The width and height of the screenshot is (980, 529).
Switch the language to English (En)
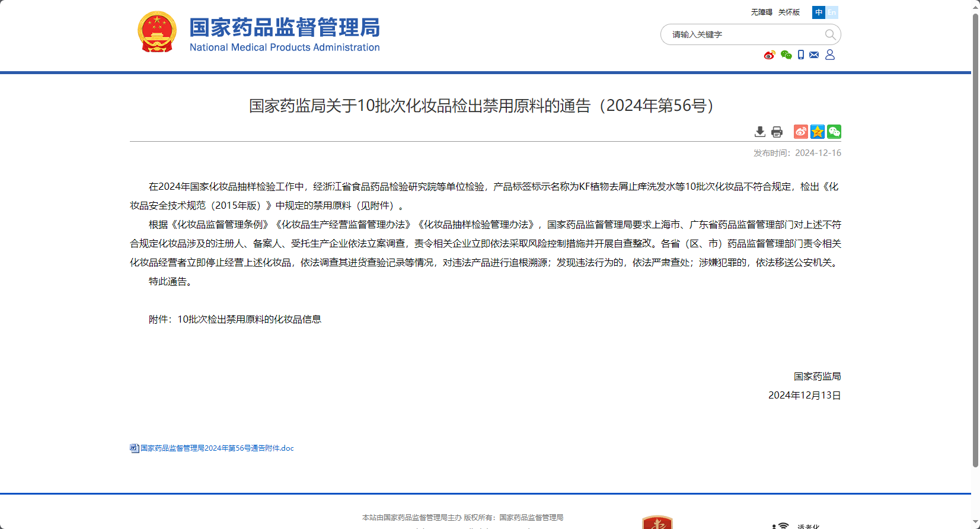coord(832,12)
